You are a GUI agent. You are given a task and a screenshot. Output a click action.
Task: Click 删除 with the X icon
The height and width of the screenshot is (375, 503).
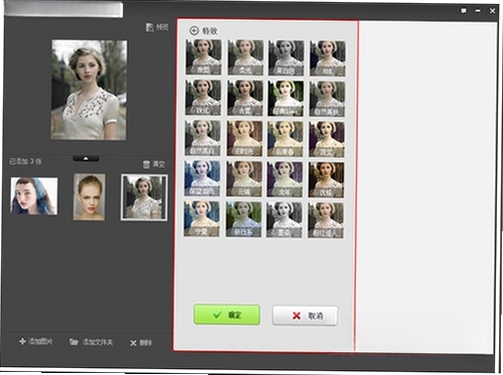[141, 343]
